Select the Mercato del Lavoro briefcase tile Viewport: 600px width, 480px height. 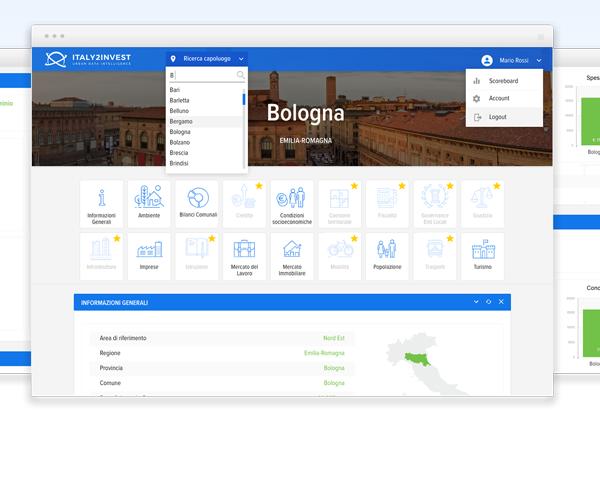(244, 256)
